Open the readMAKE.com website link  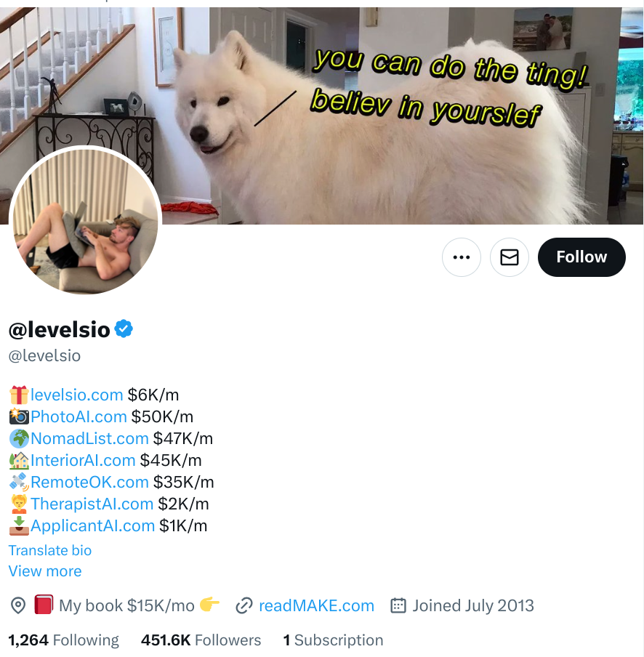tap(316, 606)
